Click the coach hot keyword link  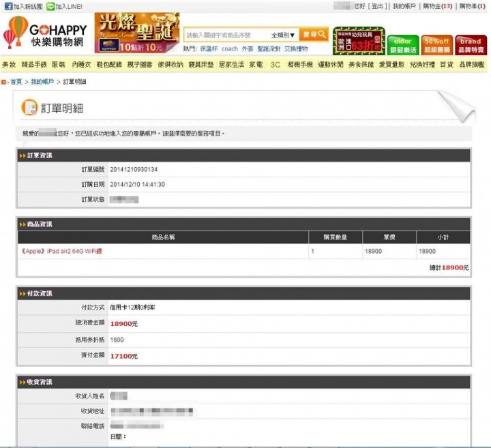(x=230, y=49)
